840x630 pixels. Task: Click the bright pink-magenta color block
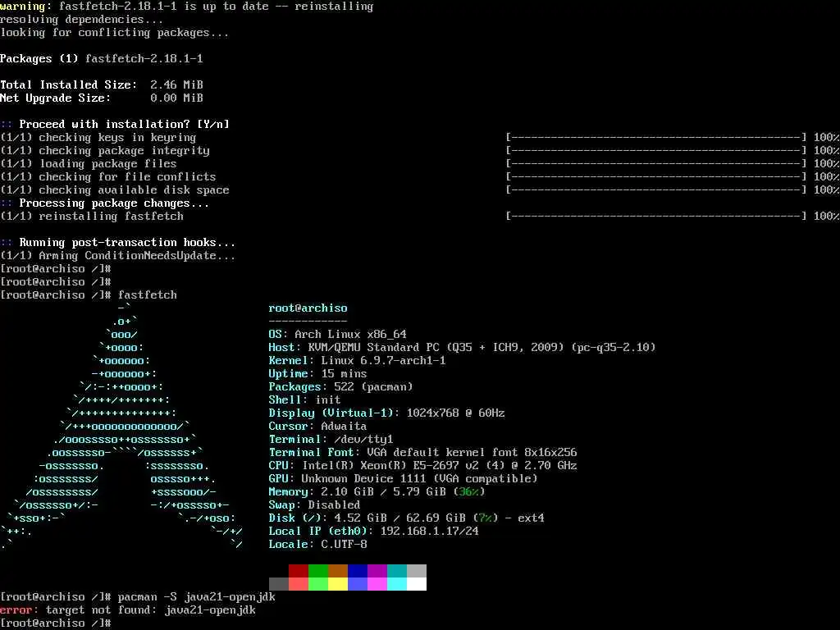tap(377, 584)
